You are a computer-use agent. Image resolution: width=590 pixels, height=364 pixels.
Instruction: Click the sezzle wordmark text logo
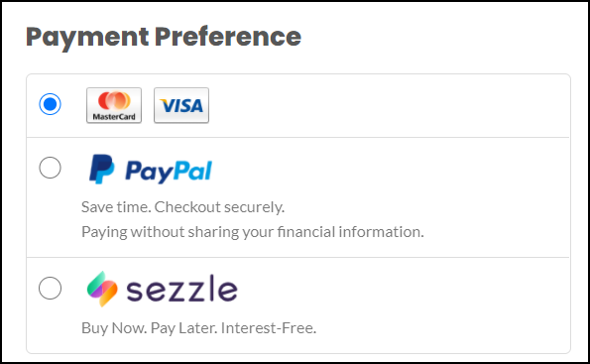pyautogui.click(x=182, y=289)
